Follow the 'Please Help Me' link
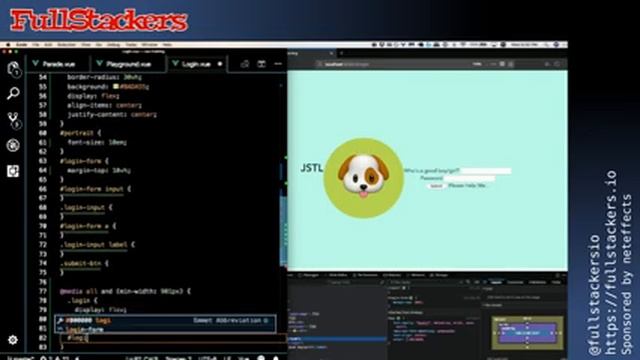 [x=467, y=185]
